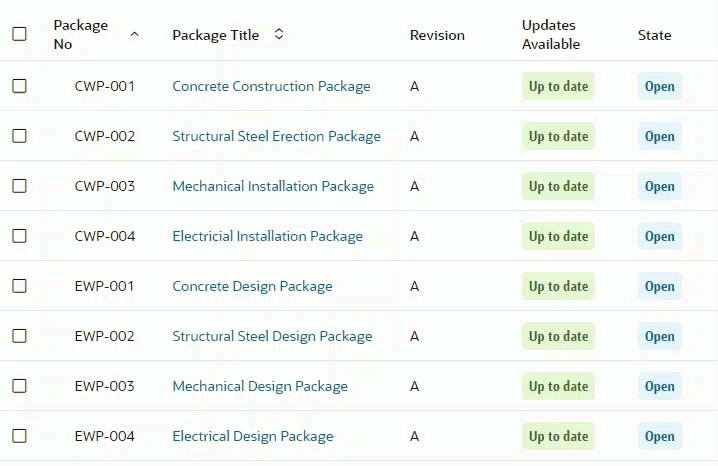Viewport: 718px width, 466px height.
Task: Select the CWP-004 row checkbox
Action: [19, 236]
